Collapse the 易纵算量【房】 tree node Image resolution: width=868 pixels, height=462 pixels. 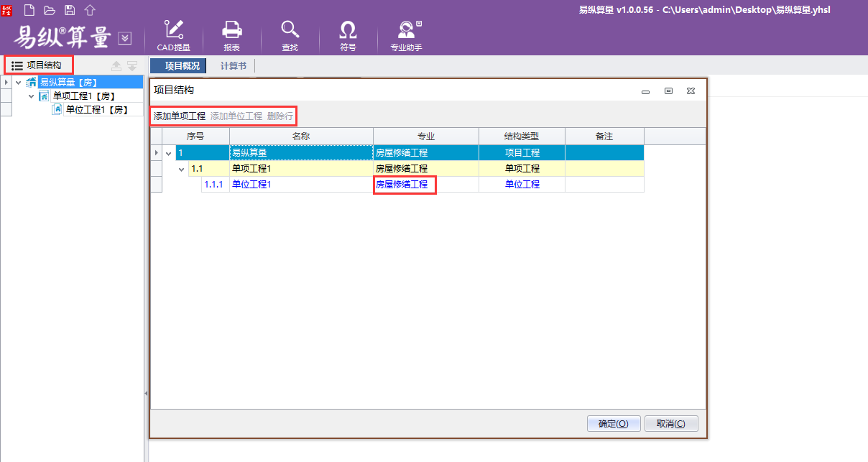(18, 83)
